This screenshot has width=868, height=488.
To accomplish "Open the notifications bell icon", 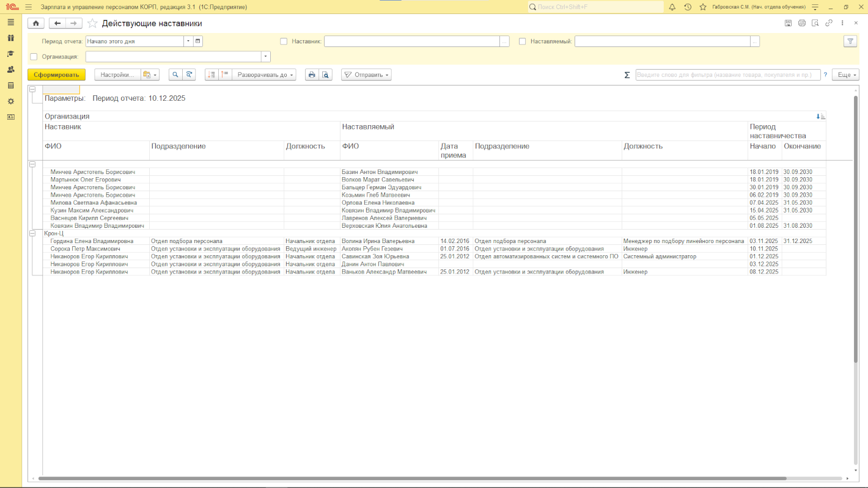I will pyautogui.click(x=672, y=7).
